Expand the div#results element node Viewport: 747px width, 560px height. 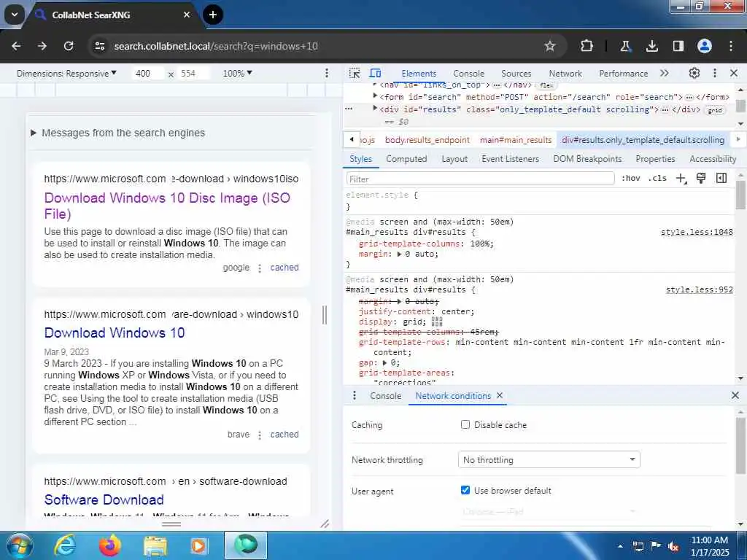pos(376,109)
